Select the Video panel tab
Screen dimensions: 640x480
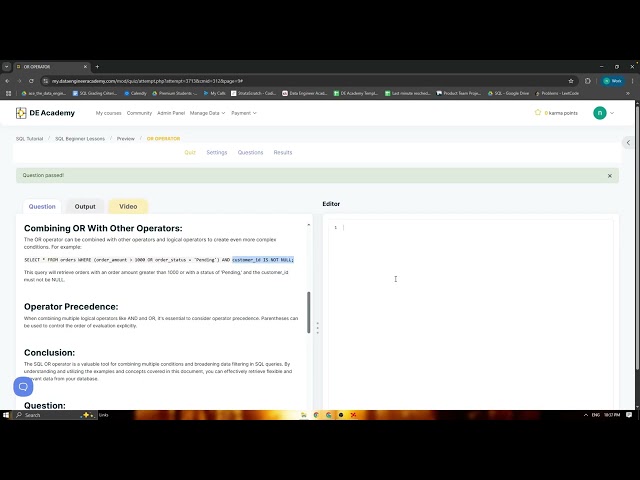point(128,207)
